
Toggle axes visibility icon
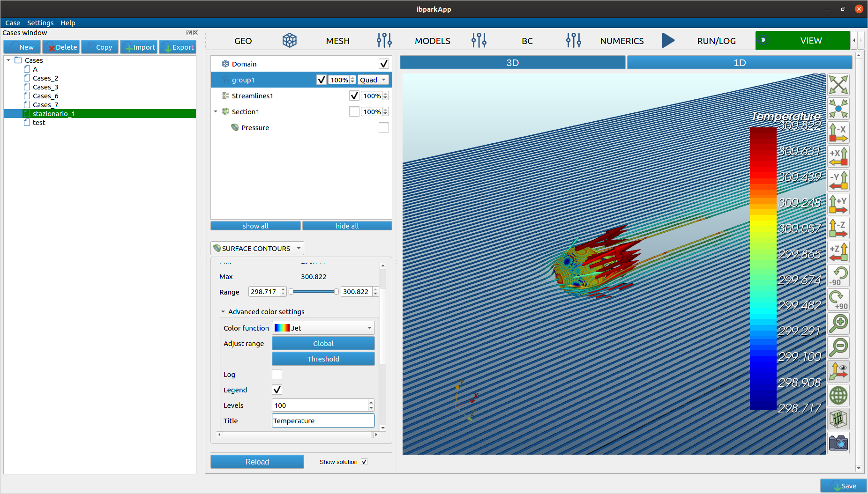pos(838,372)
